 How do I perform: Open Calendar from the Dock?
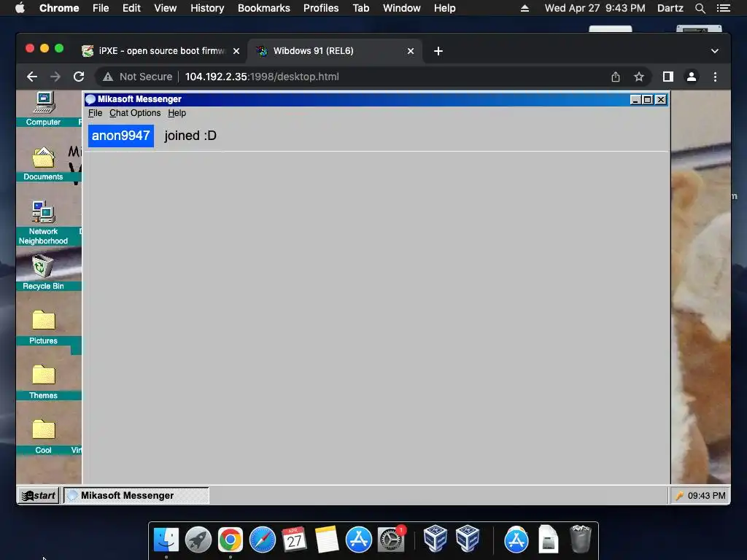[x=295, y=540]
